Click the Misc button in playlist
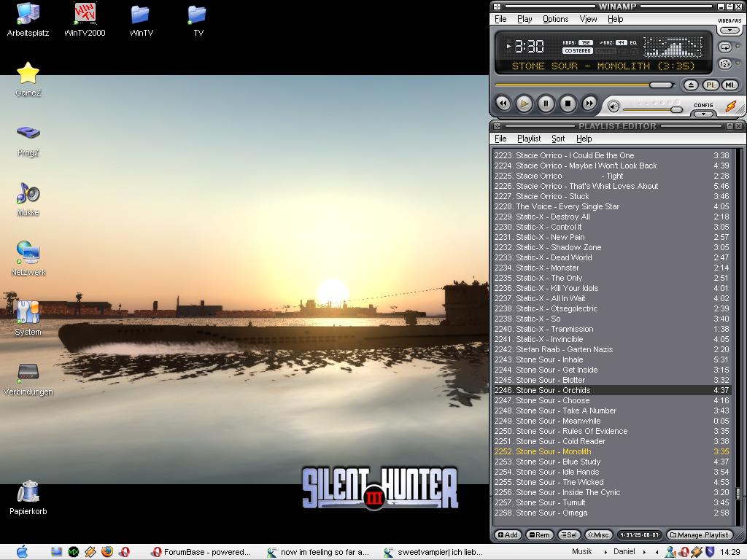747x560 pixels. [x=598, y=534]
